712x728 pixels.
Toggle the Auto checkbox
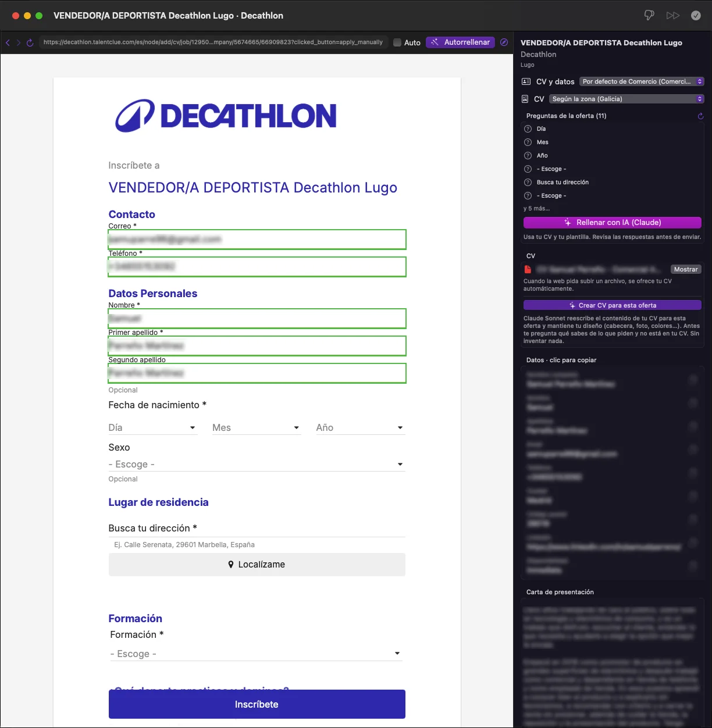click(397, 42)
